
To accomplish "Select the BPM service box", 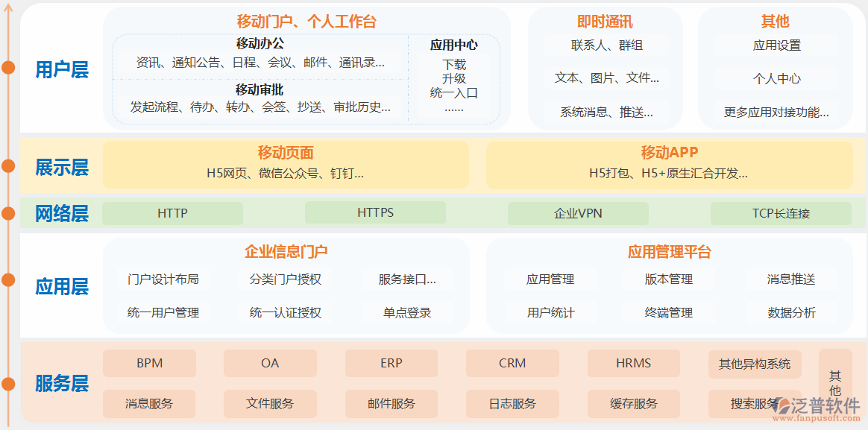I will 149,363.
